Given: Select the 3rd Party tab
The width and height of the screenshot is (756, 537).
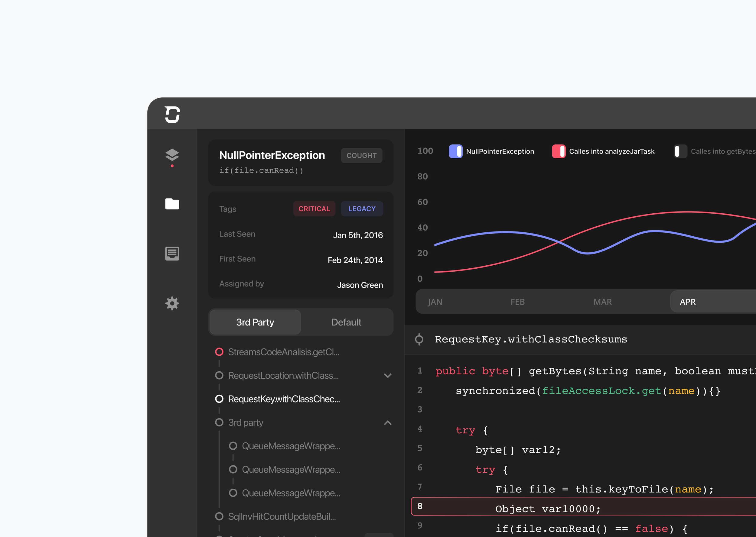Looking at the screenshot, I should 255,322.
